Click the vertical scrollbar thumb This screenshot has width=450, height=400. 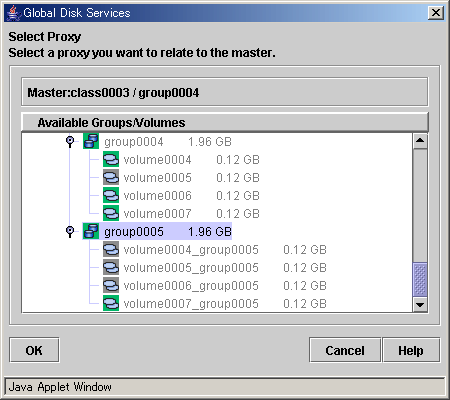tap(420, 279)
